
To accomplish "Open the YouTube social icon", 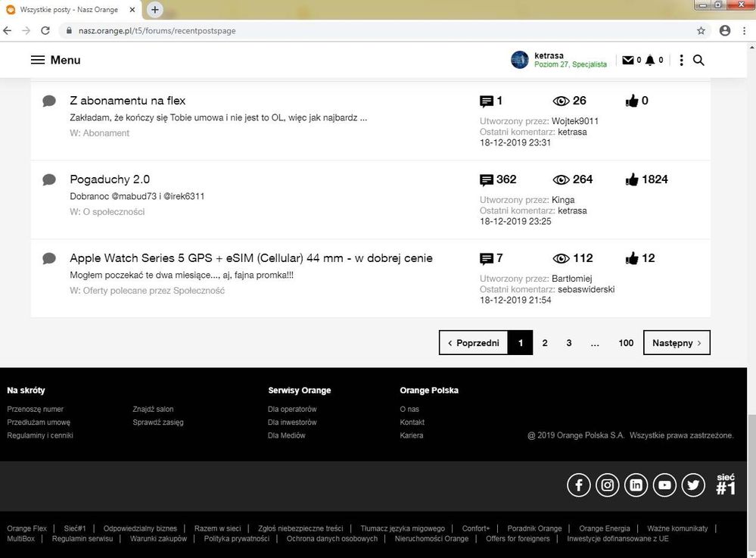I will tap(664, 485).
